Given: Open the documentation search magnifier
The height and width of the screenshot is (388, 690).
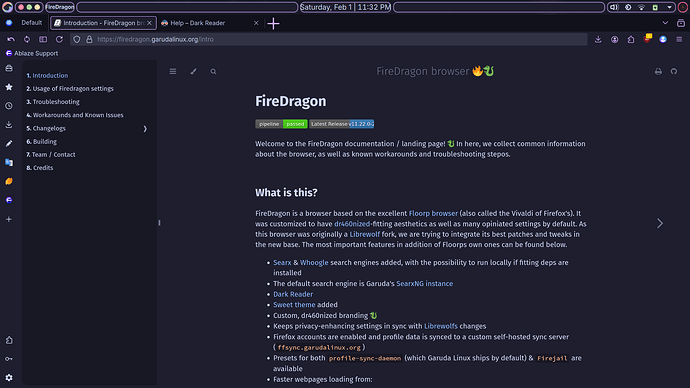Looking at the screenshot, I should click(x=213, y=71).
